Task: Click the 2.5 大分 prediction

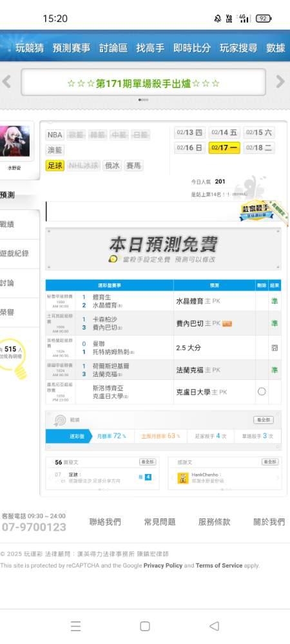Action: coord(189,348)
